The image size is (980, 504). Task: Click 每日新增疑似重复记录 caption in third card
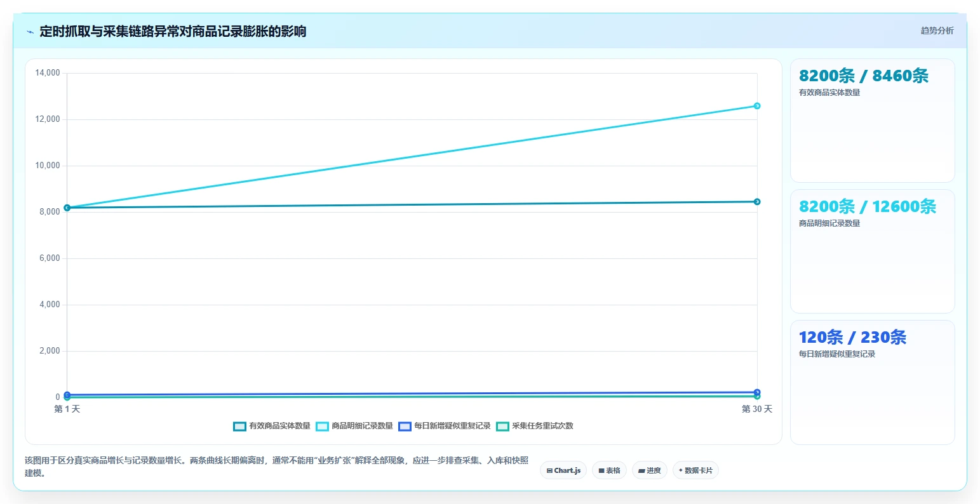837,354
